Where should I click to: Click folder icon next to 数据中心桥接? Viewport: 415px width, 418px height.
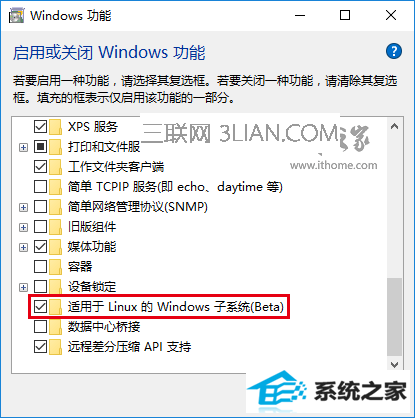click(x=55, y=327)
